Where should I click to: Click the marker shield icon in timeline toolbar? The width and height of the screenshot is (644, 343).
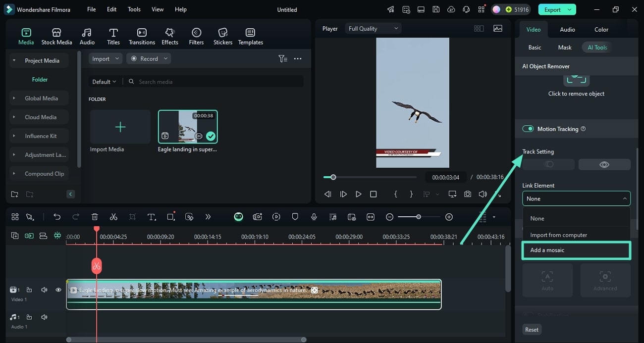295,217
